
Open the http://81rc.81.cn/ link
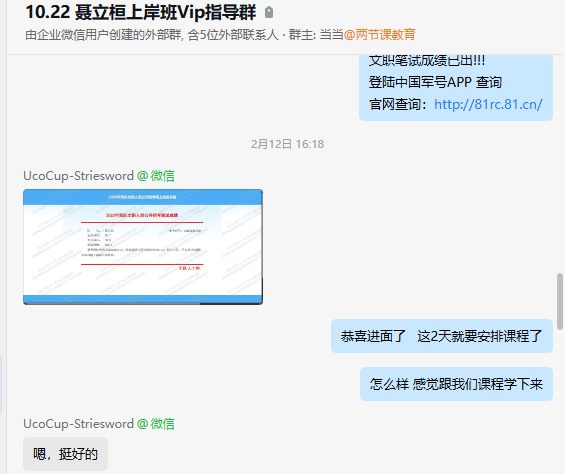(488, 105)
